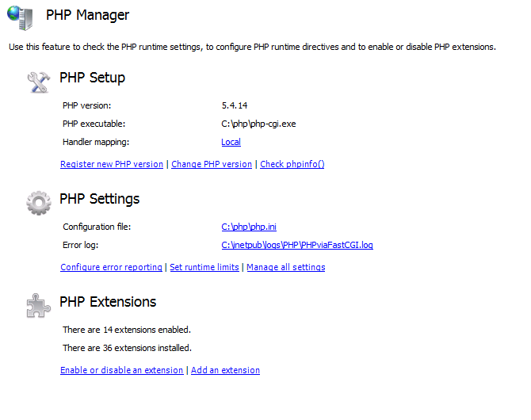Open the C:\php\php.ini configuration file
This screenshot has height=420, width=531.
pyautogui.click(x=249, y=227)
